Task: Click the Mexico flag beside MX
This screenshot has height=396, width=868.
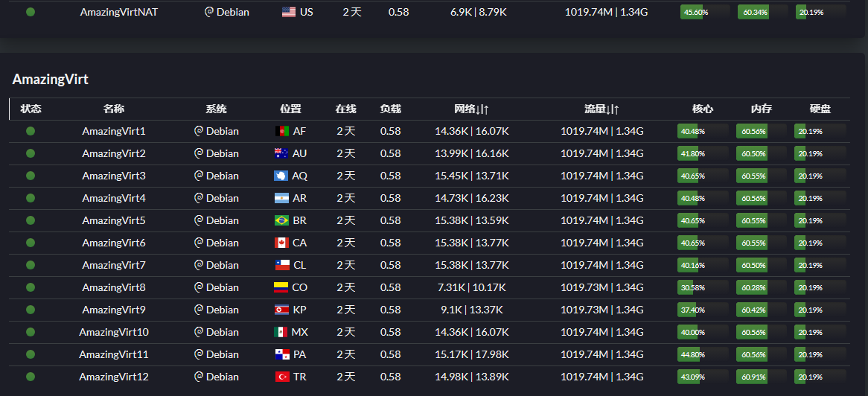Action: 281,332
